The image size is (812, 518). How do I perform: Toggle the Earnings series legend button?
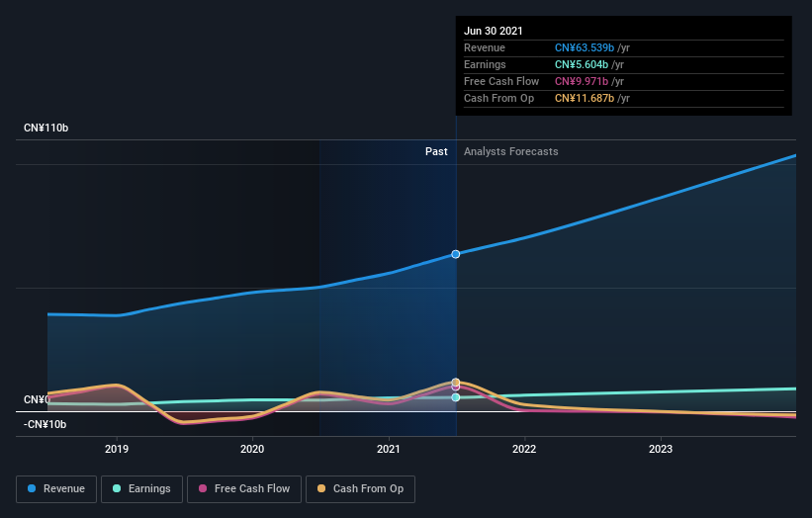tap(141, 489)
